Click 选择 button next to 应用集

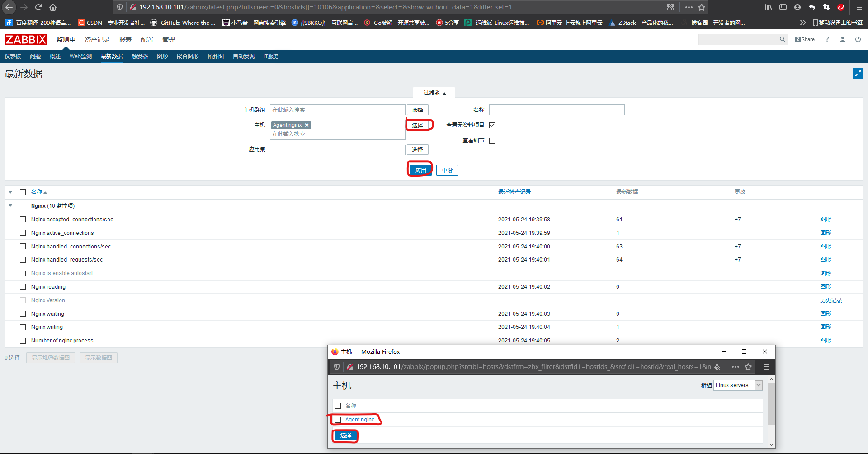point(418,150)
